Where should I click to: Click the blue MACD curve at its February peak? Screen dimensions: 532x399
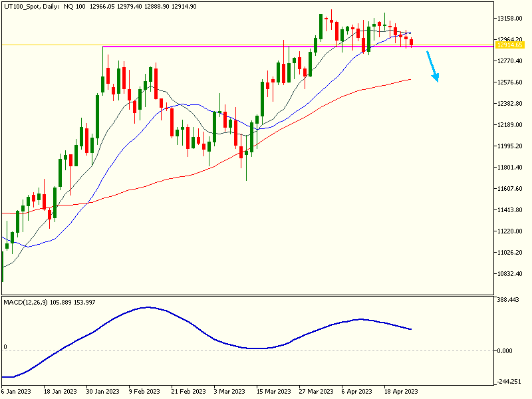[147, 307]
